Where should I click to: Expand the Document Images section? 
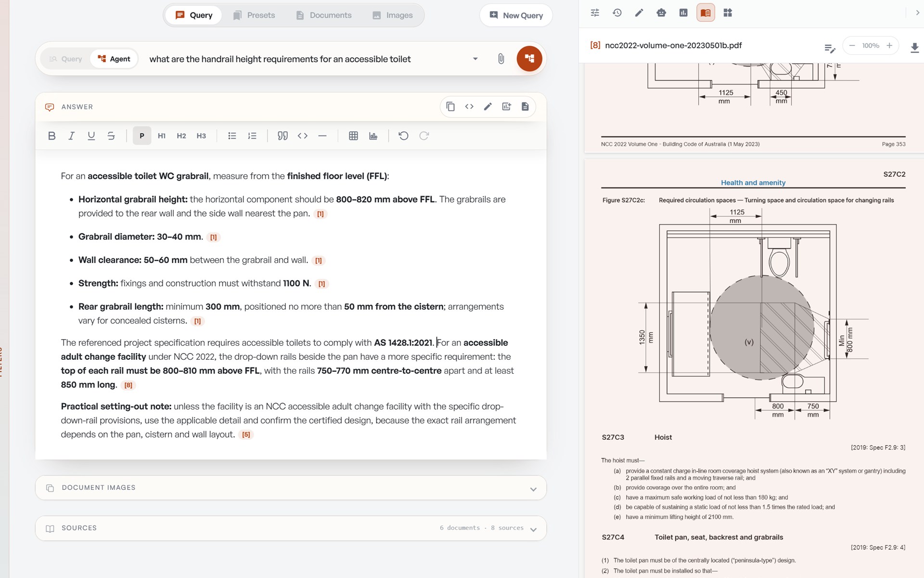coord(291,488)
